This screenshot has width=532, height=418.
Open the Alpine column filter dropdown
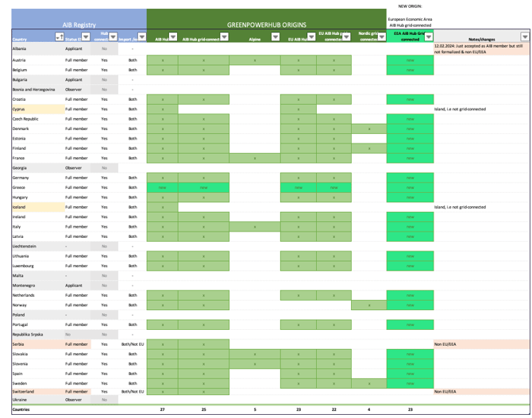click(x=276, y=36)
